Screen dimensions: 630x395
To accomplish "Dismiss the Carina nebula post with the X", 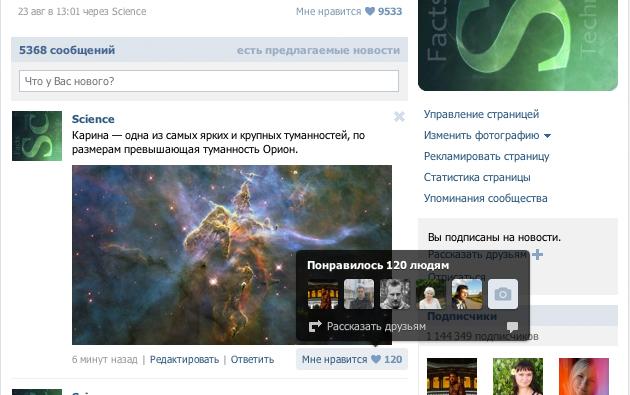I will 399,117.
